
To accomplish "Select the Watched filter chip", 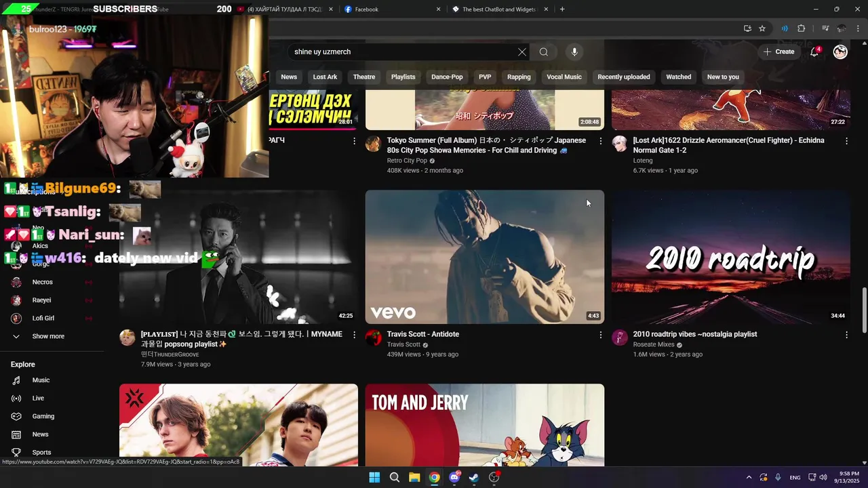I will (678, 77).
